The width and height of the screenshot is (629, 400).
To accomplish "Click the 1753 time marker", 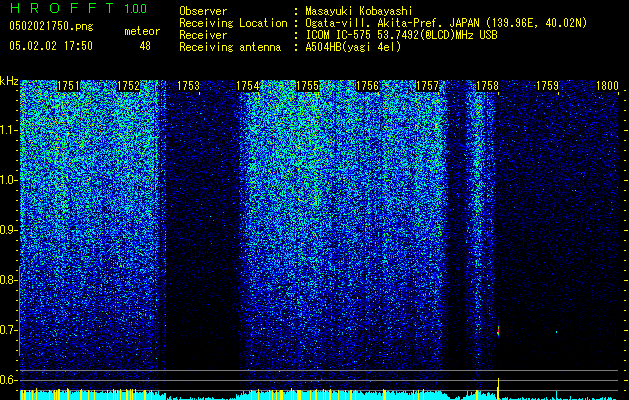I will click(188, 86).
